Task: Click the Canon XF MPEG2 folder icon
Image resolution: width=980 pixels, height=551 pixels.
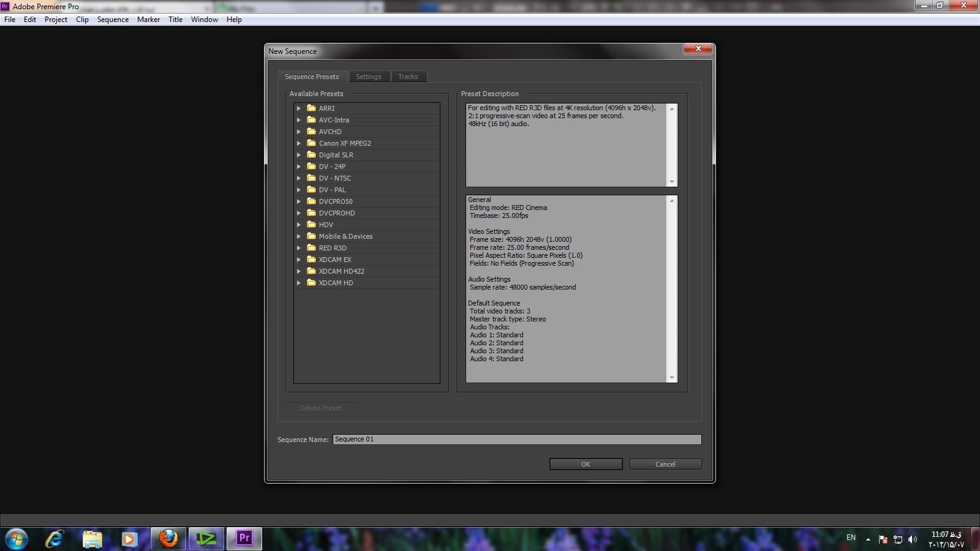Action: [311, 143]
